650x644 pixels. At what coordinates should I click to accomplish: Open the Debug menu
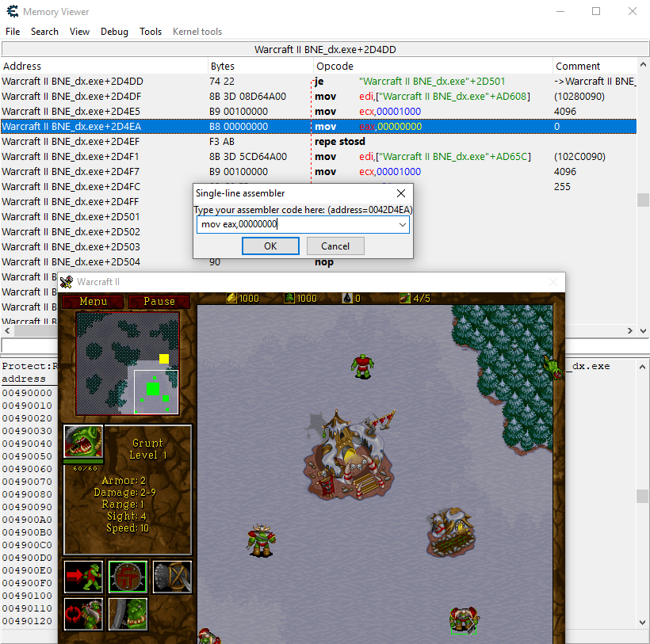tap(114, 32)
